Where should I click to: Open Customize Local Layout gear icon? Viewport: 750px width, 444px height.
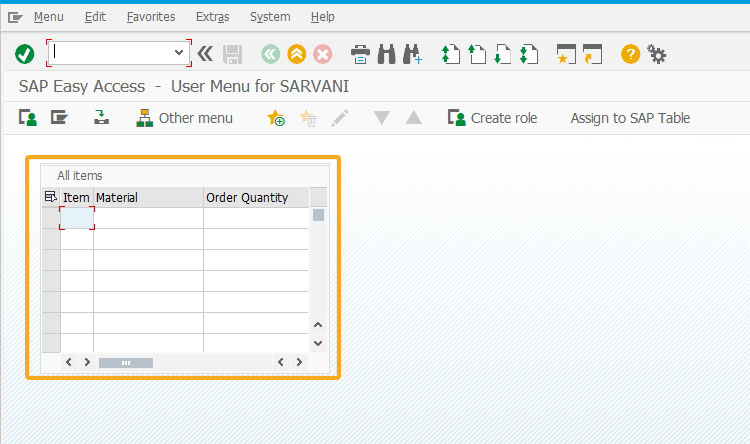tap(657, 54)
